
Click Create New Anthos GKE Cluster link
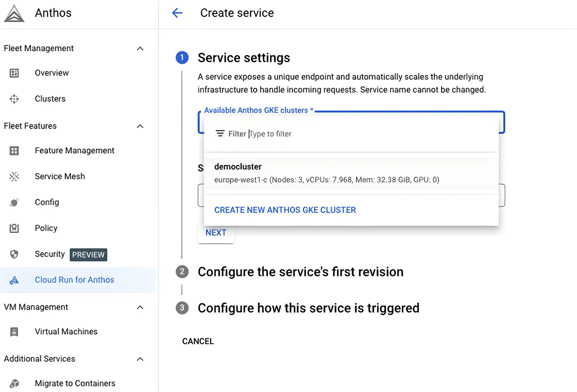285,210
